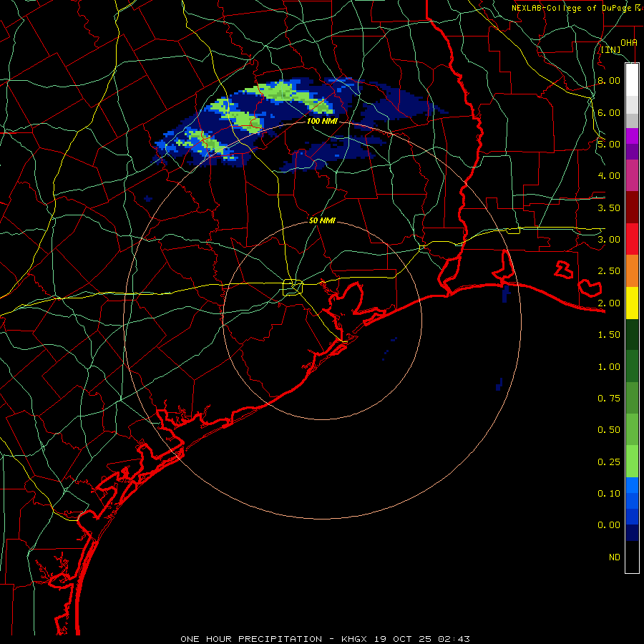Viewport: 644px width, 644px height.
Task: Click the orange 2.50 inch legend swatch
Action: 632,271
